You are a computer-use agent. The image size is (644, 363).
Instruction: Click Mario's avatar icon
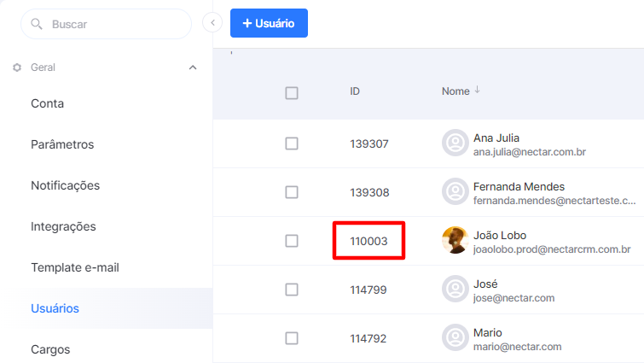pyautogui.click(x=455, y=338)
